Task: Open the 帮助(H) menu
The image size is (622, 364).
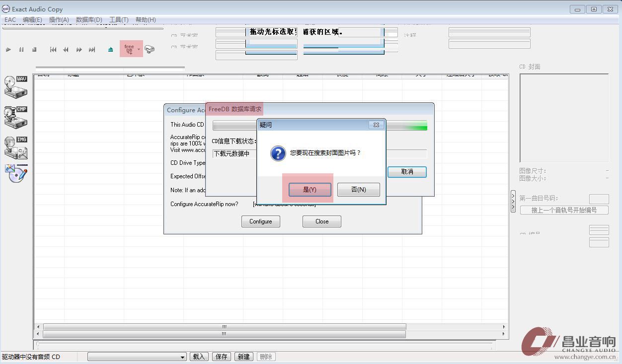Action: pyautogui.click(x=146, y=20)
